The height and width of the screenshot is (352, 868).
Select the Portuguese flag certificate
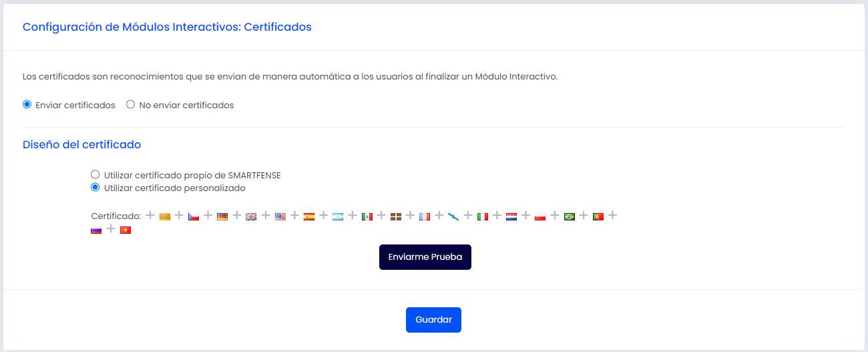(598, 216)
